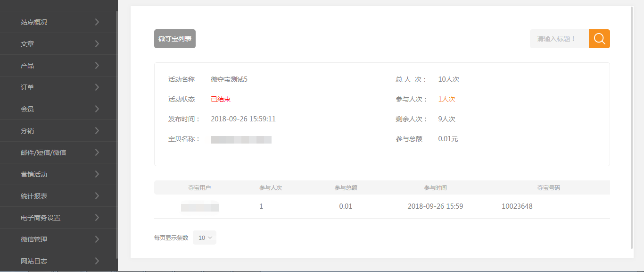
Task: Click the 夺宝号码 10023648 cell
Action: 517,206
